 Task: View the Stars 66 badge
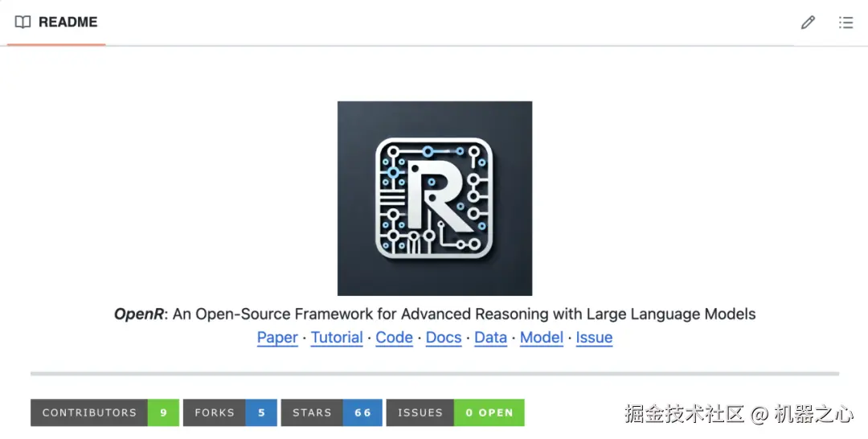332,412
